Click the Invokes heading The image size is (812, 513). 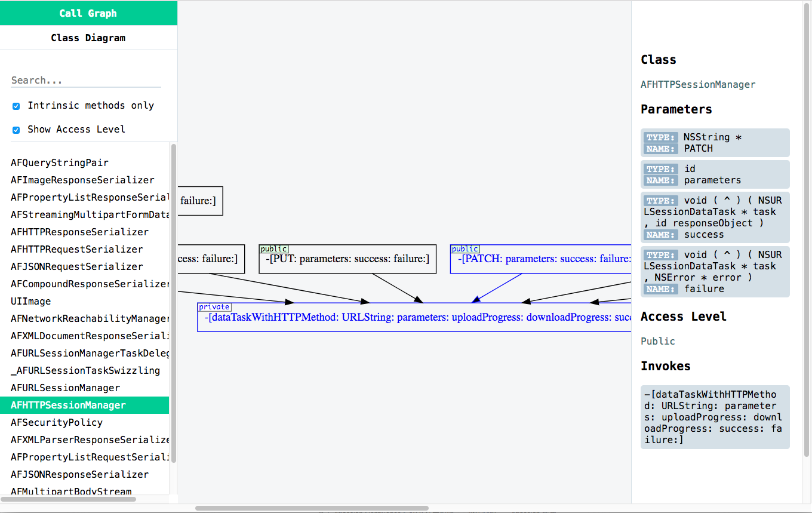coord(666,366)
